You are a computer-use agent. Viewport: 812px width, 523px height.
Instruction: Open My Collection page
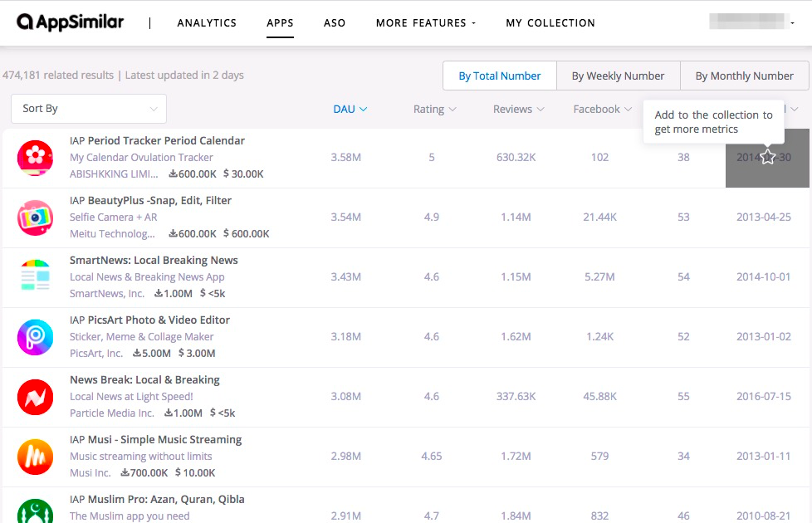(x=550, y=22)
